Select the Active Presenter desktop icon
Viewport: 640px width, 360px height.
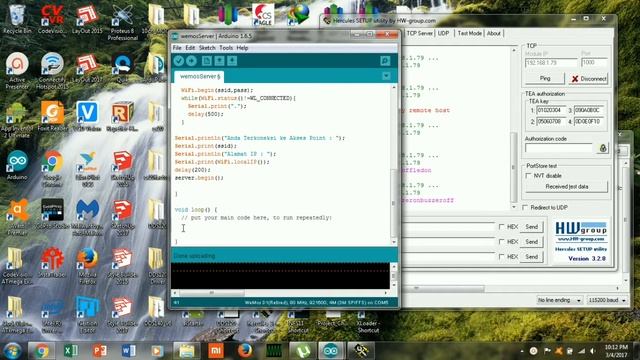tap(17, 70)
